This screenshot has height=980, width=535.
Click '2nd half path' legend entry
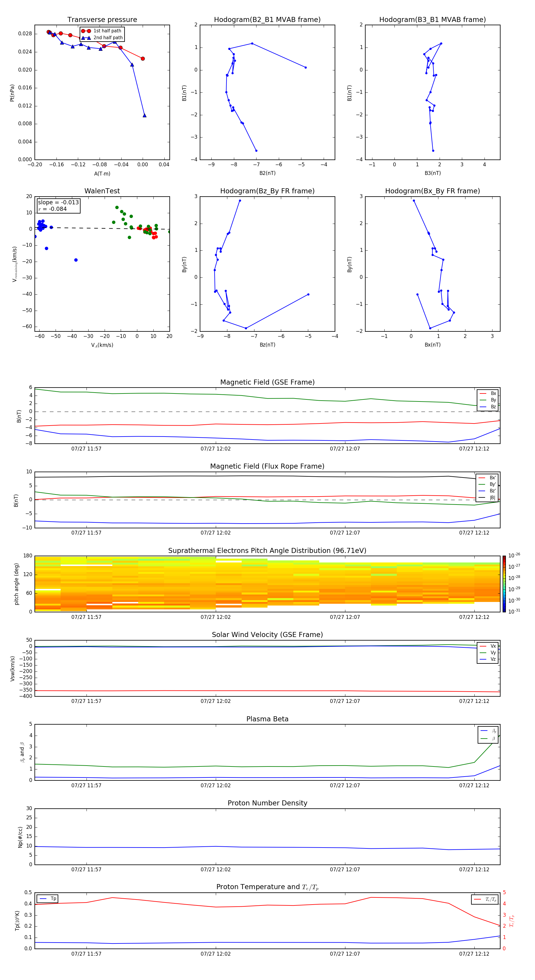click(x=102, y=38)
